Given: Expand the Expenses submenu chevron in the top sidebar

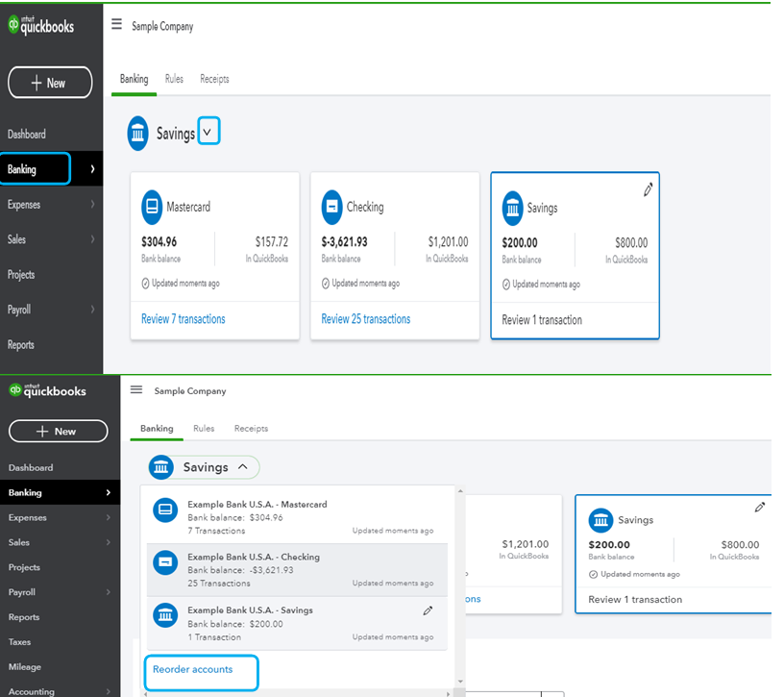Looking at the screenshot, I should (x=92, y=204).
